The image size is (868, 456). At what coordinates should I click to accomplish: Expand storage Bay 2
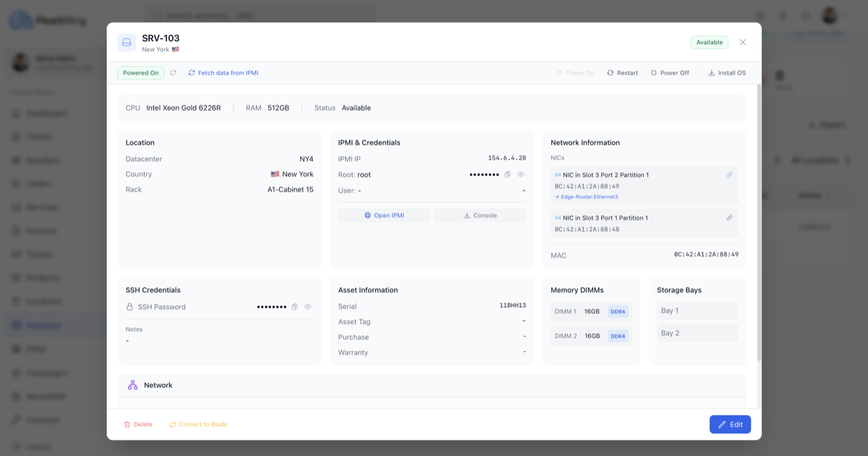pos(697,332)
